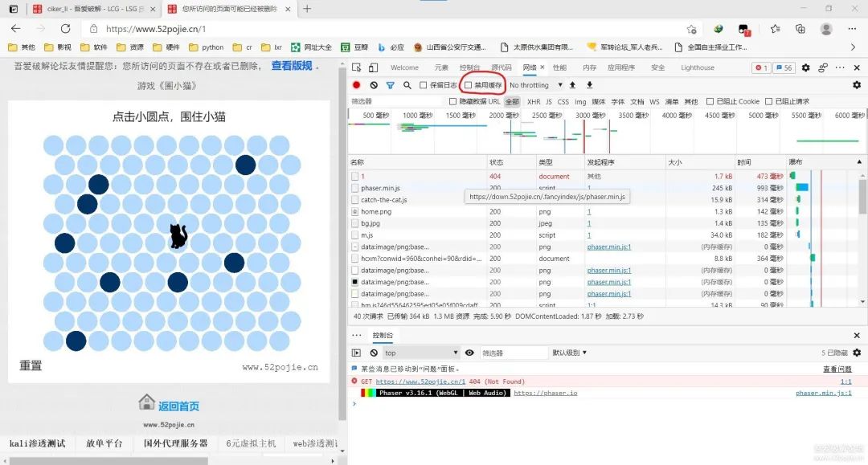Clear the network log with the clear icon
The image size is (868, 465).
374,85
